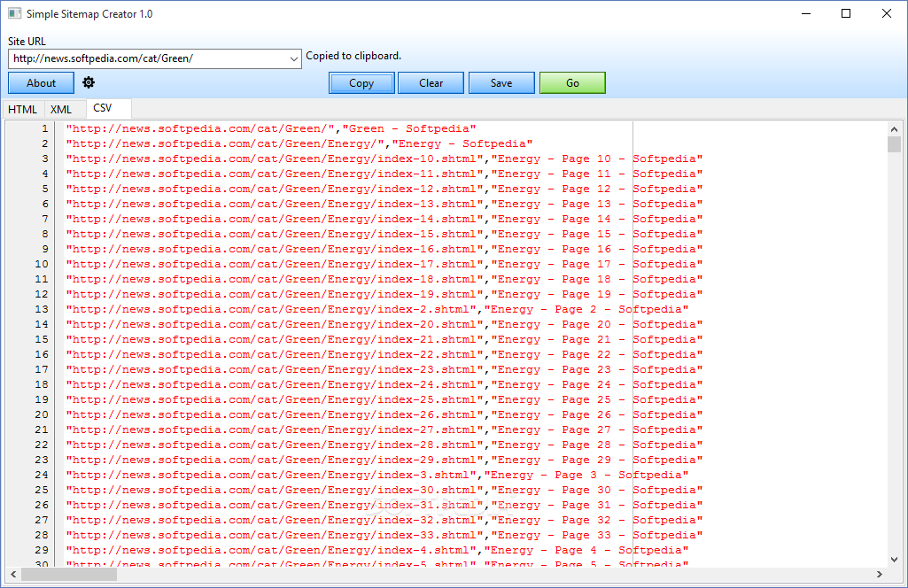The width and height of the screenshot is (908, 588).
Task: Click the "Energy - Page 21" row
Action: (x=384, y=339)
